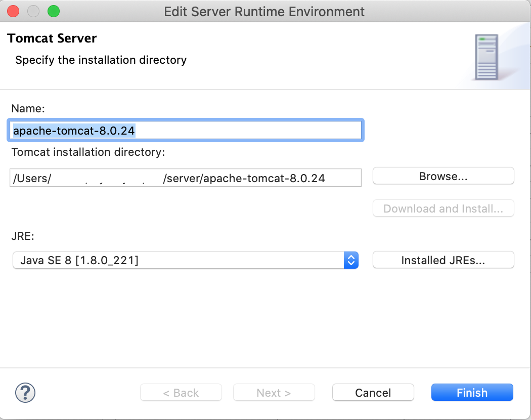531x420 pixels.
Task: Click the 'JRE:' label
Action: (x=23, y=236)
